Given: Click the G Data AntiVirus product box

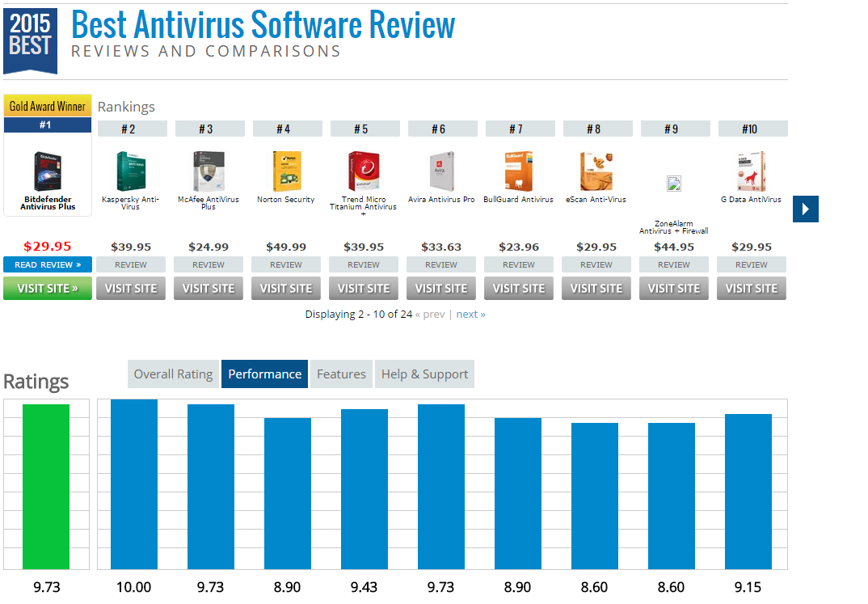Looking at the screenshot, I should (752, 171).
